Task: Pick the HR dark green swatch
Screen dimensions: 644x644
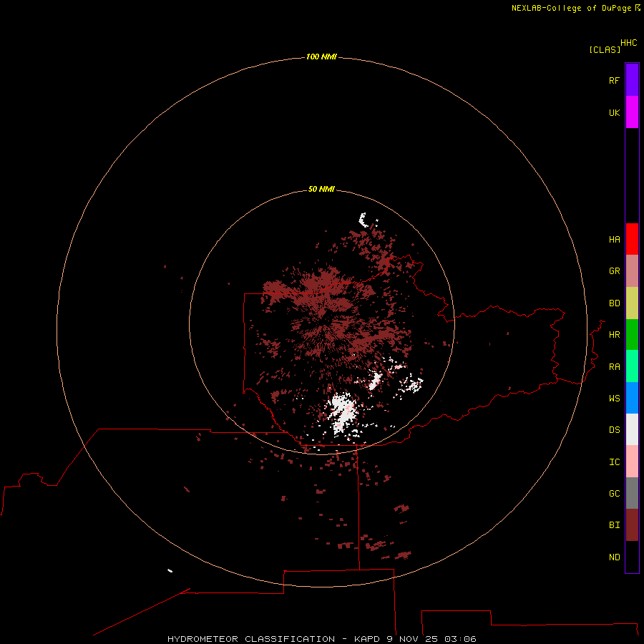Action: pos(632,335)
